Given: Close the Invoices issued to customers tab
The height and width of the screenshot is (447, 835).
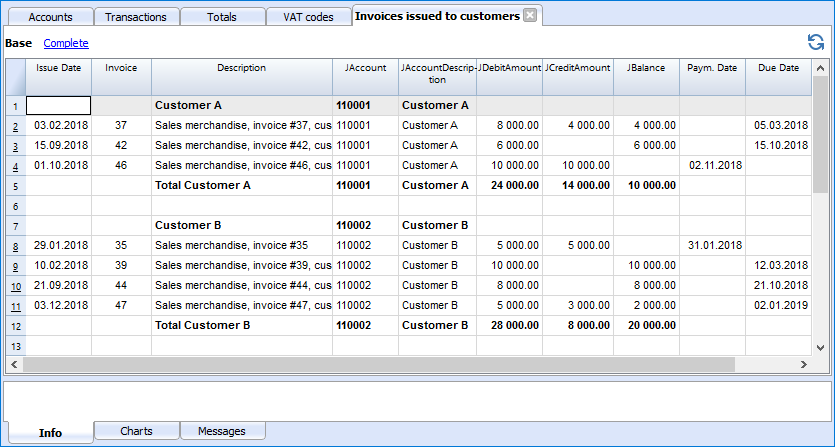Looking at the screenshot, I should pyautogui.click(x=530, y=16).
